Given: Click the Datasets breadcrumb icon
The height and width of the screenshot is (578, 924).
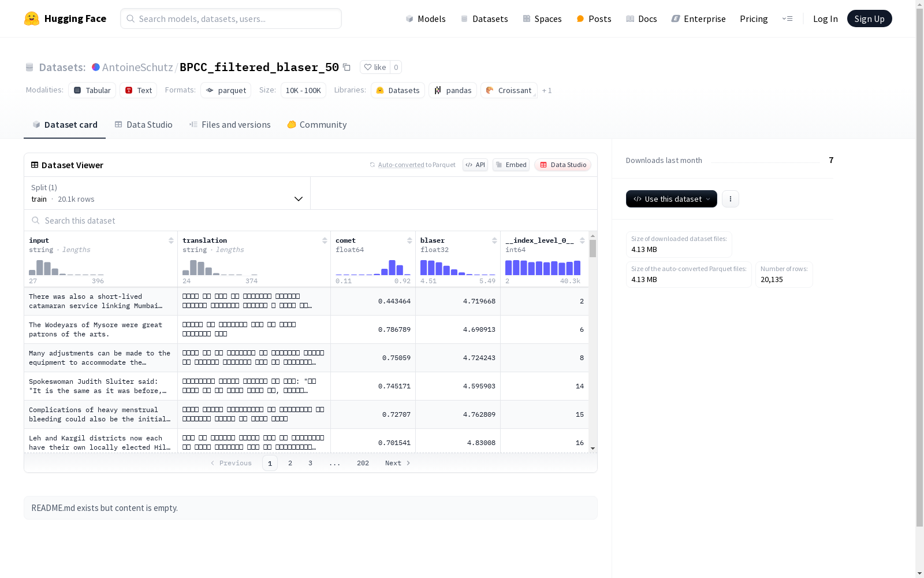Looking at the screenshot, I should pos(29,68).
